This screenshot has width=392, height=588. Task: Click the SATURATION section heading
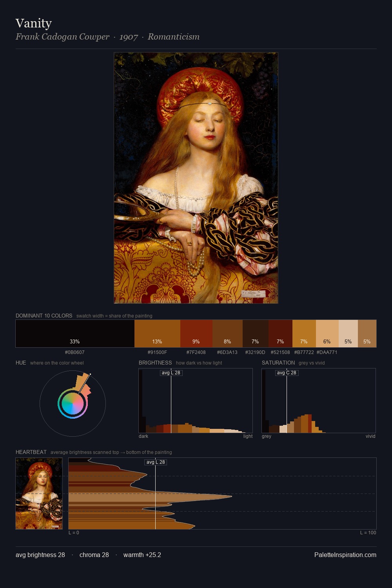click(x=278, y=363)
